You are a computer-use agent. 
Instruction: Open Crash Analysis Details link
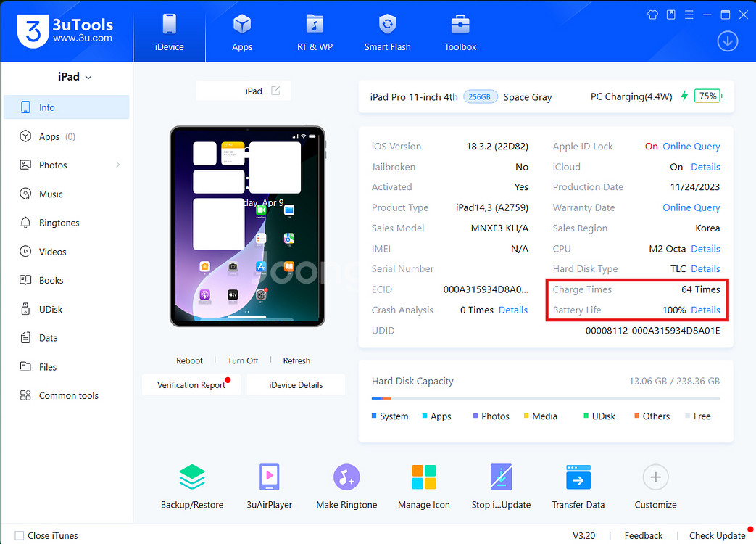click(x=513, y=310)
